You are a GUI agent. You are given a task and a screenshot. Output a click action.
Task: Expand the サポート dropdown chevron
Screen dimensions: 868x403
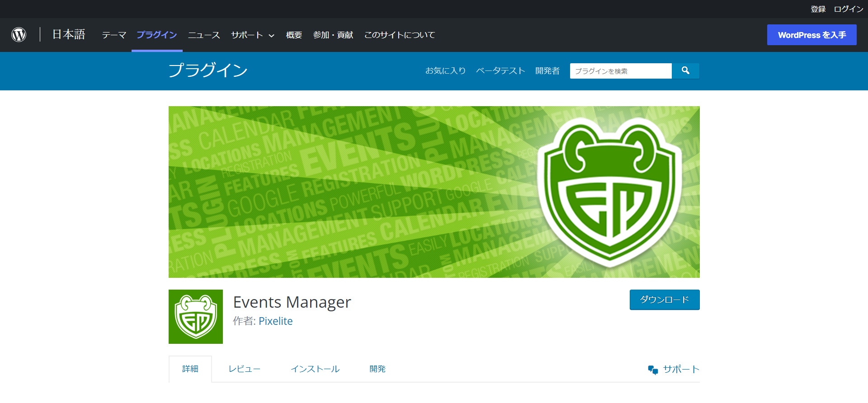pyautogui.click(x=271, y=36)
